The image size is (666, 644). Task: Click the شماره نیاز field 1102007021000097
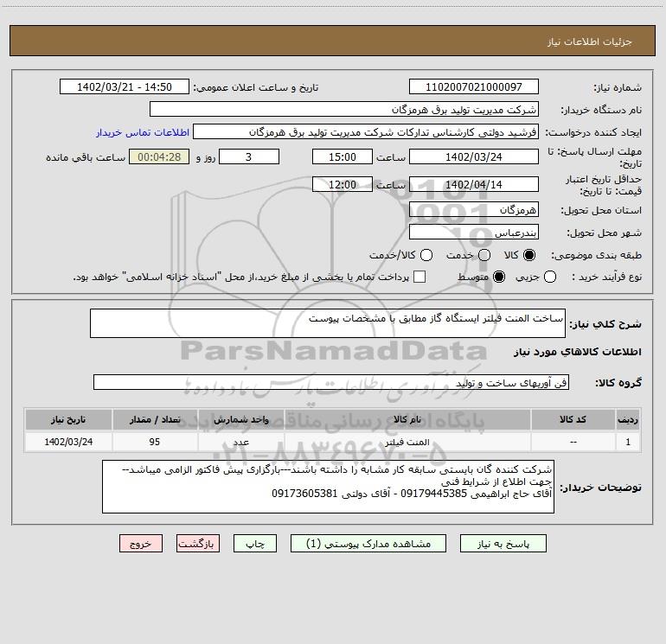474,86
